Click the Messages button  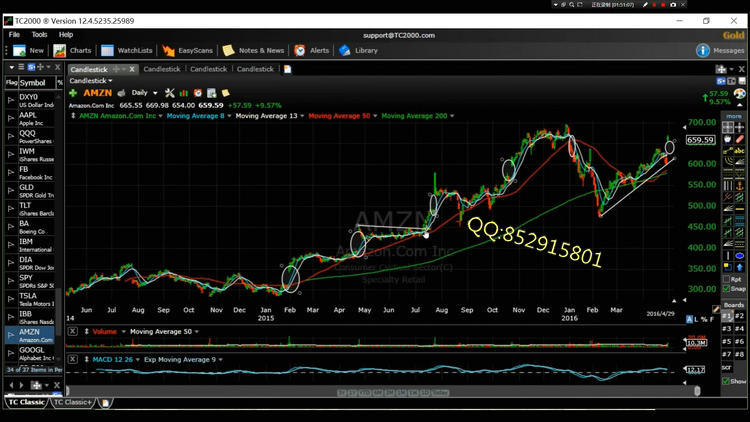(720, 50)
